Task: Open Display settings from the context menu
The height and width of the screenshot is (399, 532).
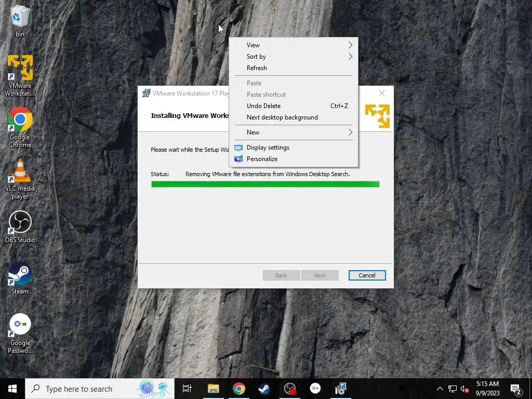Action: [x=294, y=148]
